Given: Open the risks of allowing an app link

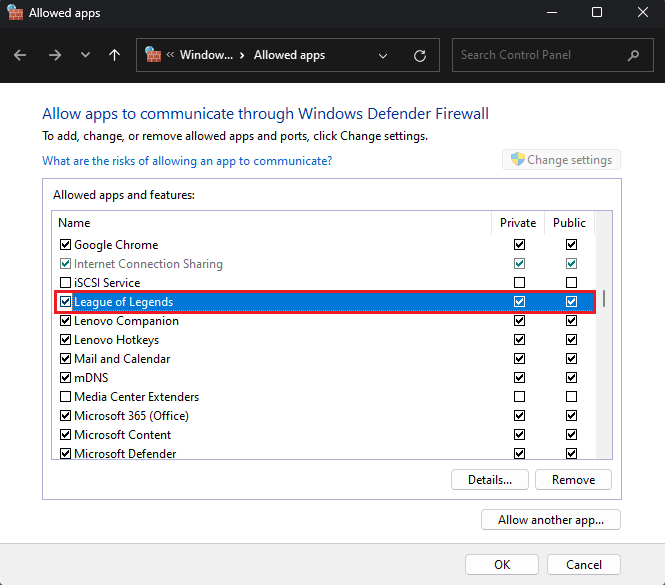Looking at the screenshot, I should coord(187,161).
